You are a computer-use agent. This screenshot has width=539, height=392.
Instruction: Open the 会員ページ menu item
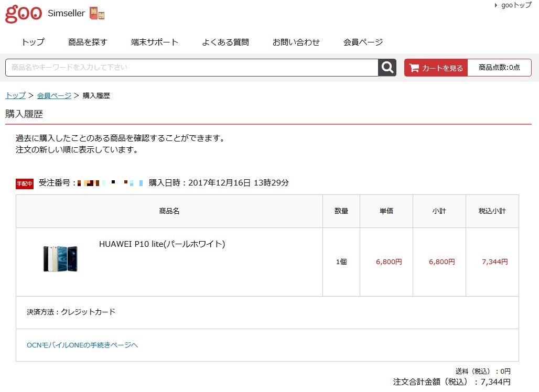[363, 42]
